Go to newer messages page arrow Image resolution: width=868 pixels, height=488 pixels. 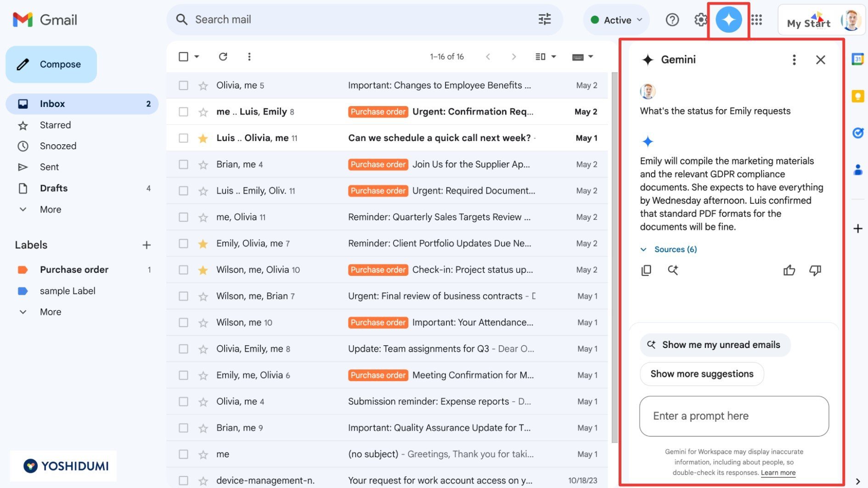pyautogui.click(x=488, y=56)
